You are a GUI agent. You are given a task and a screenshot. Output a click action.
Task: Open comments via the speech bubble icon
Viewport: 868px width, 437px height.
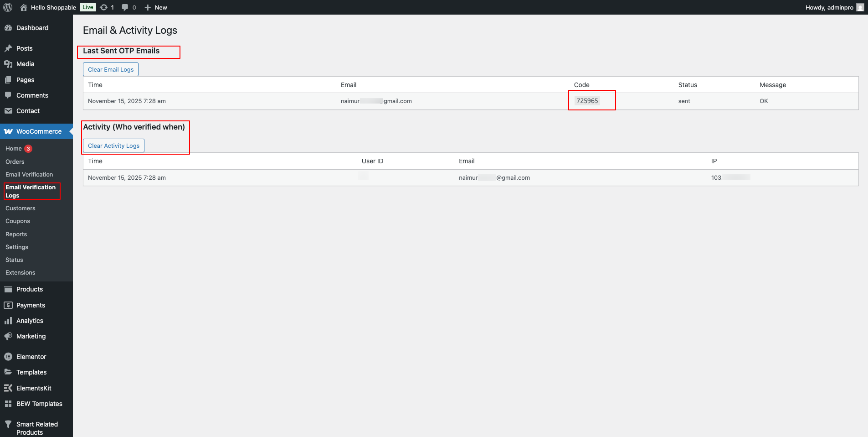click(125, 7)
